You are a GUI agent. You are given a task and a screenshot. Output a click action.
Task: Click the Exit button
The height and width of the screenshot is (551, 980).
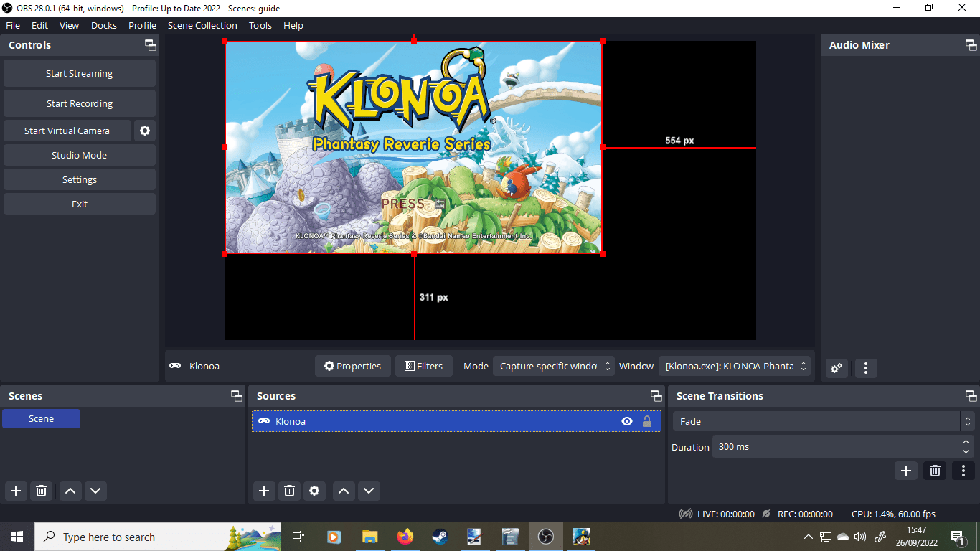point(80,204)
